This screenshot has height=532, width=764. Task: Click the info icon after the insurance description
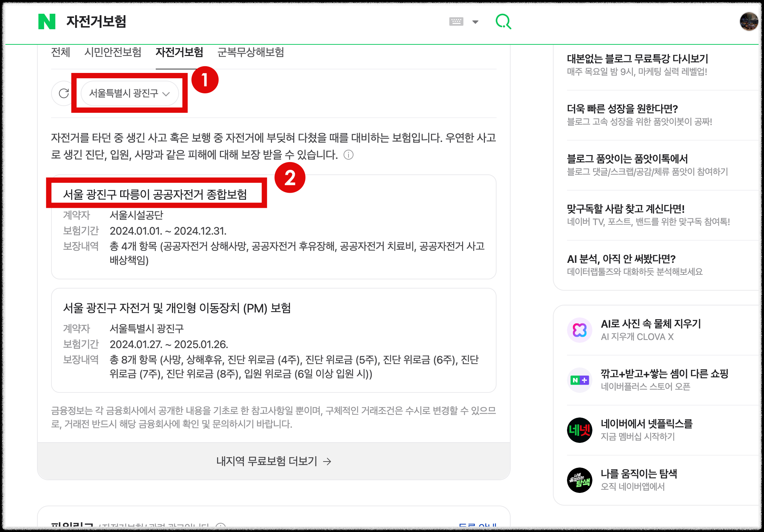click(x=349, y=155)
